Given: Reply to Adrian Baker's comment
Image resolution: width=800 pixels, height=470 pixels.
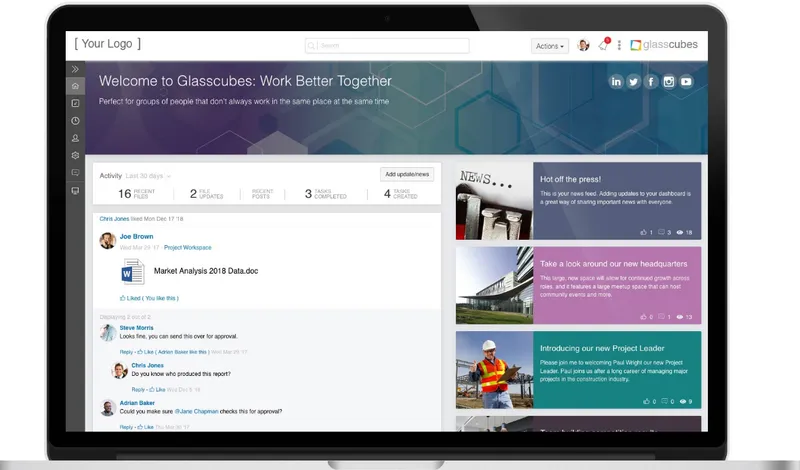Looking at the screenshot, I should coord(126,427).
